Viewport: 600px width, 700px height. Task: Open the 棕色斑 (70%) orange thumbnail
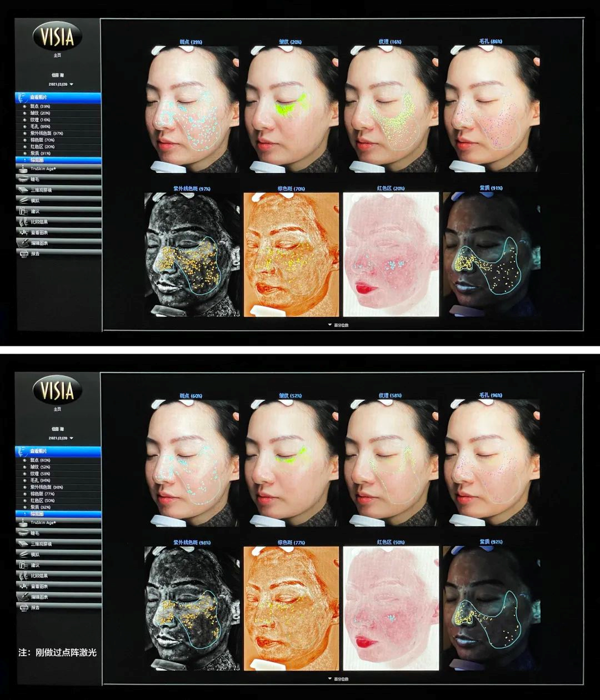pos(291,254)
